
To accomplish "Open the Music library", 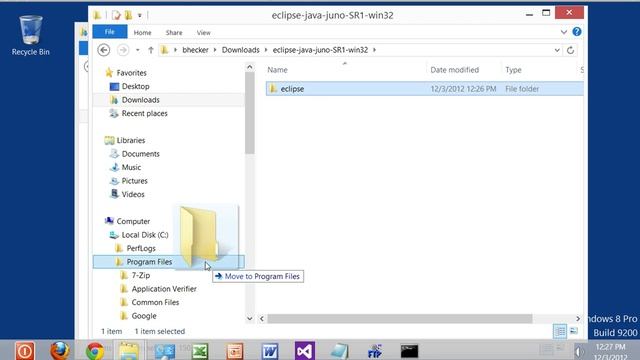I will [131, 167].
